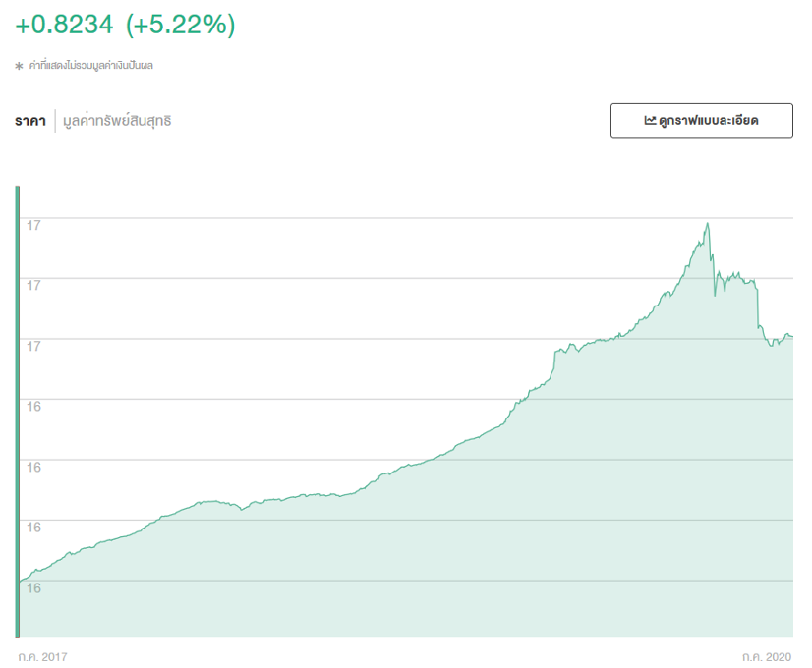Open the มูลค่าทรัพย์สินสุทธิ tab
This screenshot has height=668, width=812.
(117, 121)
